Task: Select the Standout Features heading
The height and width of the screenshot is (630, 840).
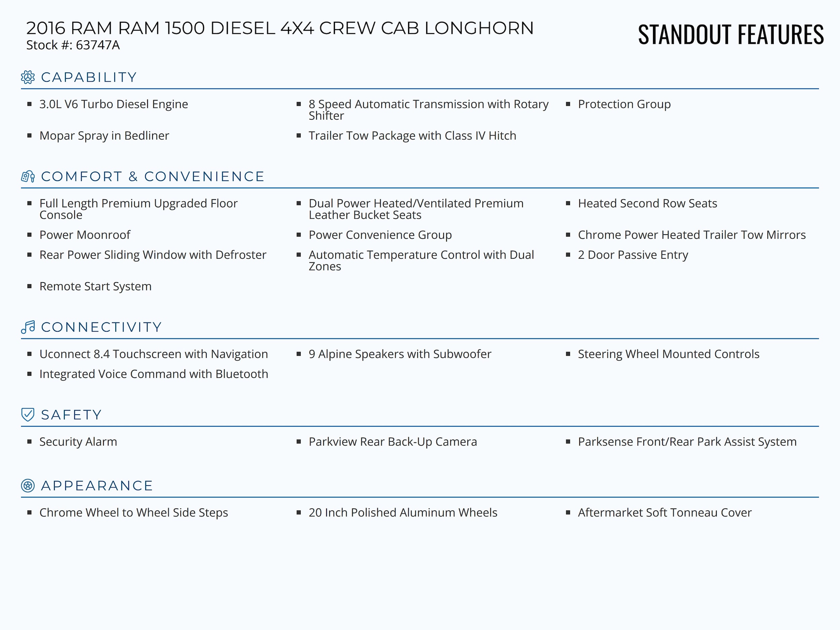Action: coord(730,35)
